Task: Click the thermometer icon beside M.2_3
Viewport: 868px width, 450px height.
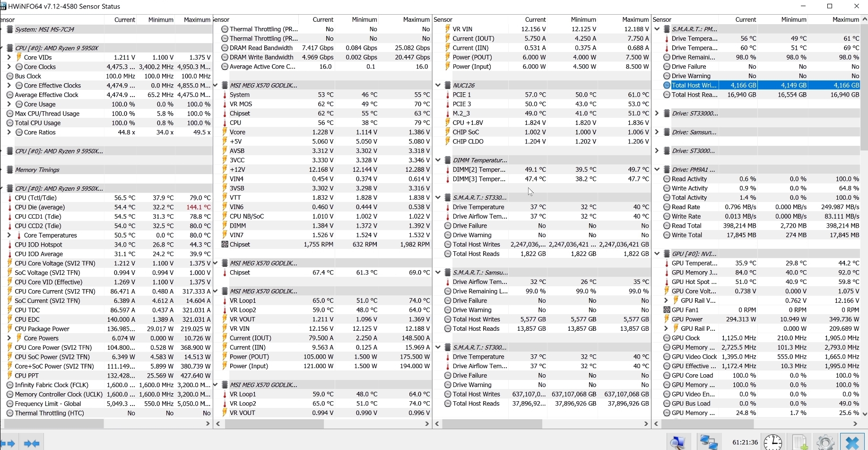Action: 447,114
